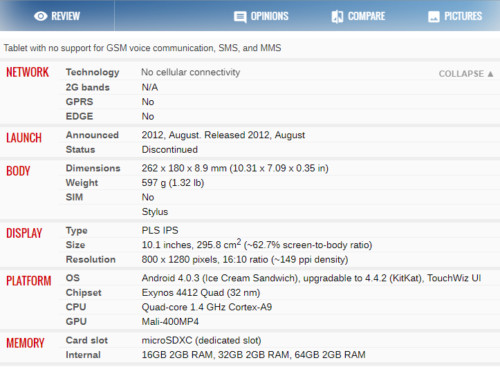The width and height of the screenshot is (500, 367).
Task: Click the Card slot label
Action: (87, 340)
